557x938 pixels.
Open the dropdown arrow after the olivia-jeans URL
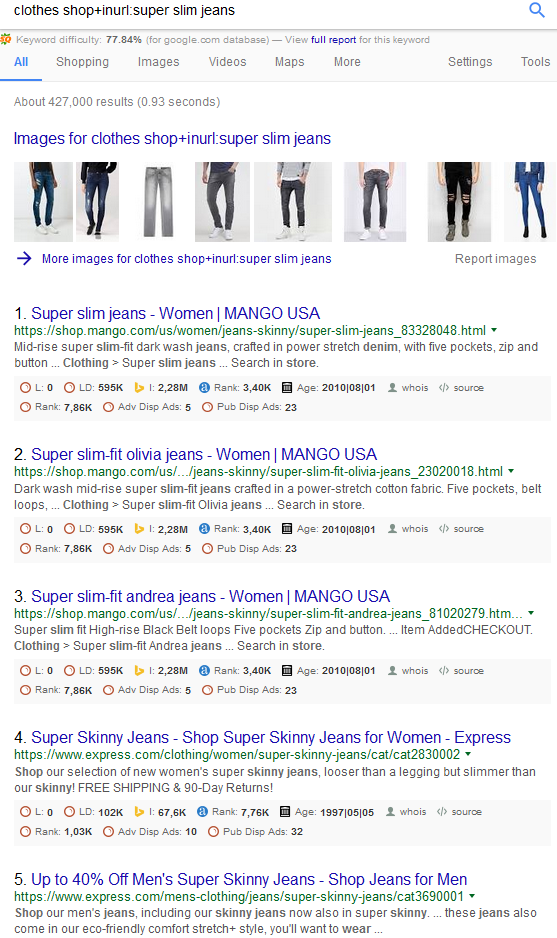click(x=511, y=471)
